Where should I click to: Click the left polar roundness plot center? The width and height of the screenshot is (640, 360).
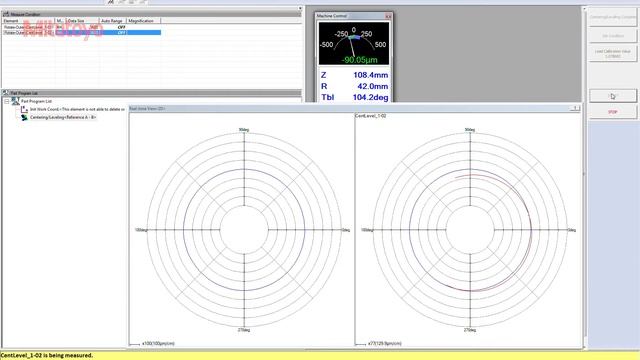tap(244, 230)
